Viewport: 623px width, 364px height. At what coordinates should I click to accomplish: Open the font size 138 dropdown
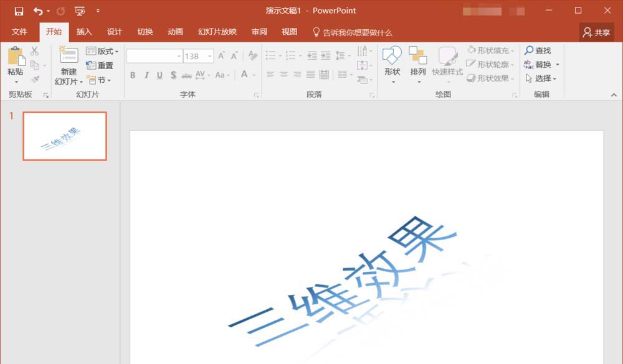(210, 57)
